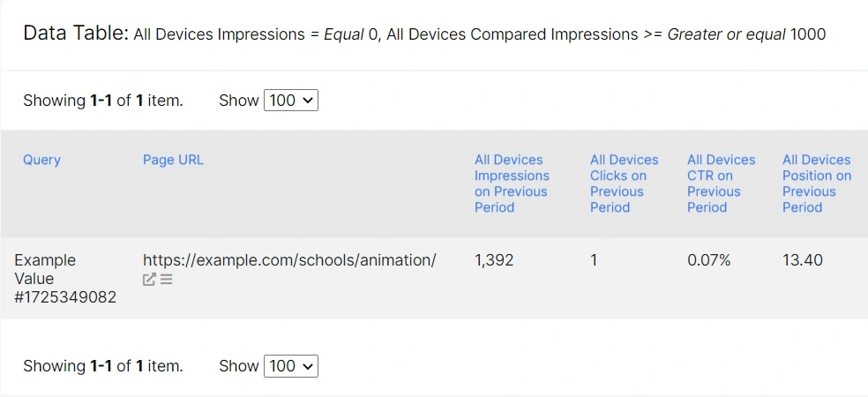Click the bottom Showing 1-1 of 1 item text
This screenshot has width=868, height=397.
click(x=103, y=366)
